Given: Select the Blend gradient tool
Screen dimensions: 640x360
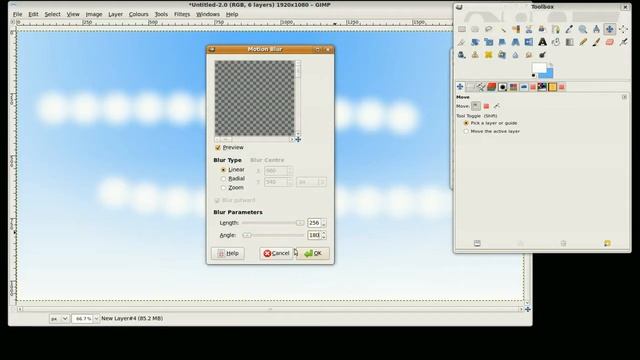Looking at the screenshot, I should click(x=569, y=42).
